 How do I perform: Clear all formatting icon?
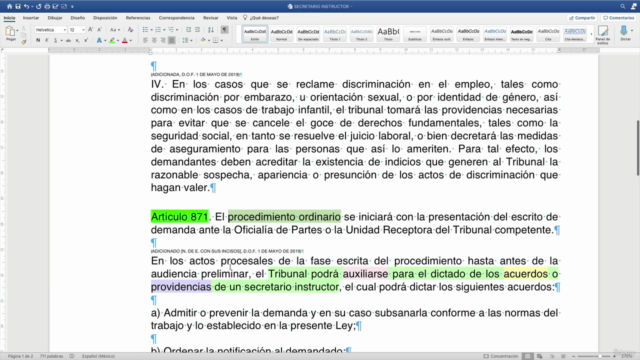click(x=130, y=30)
